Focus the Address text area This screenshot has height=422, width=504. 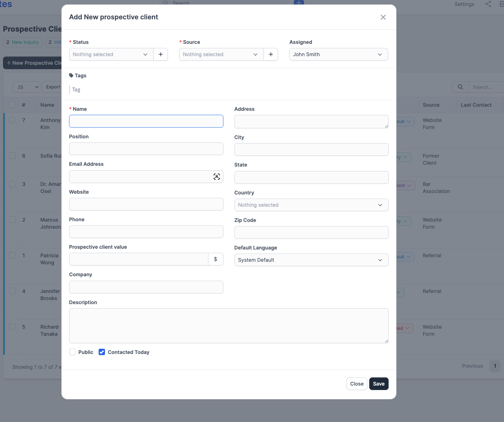click(x=312, y=122)
